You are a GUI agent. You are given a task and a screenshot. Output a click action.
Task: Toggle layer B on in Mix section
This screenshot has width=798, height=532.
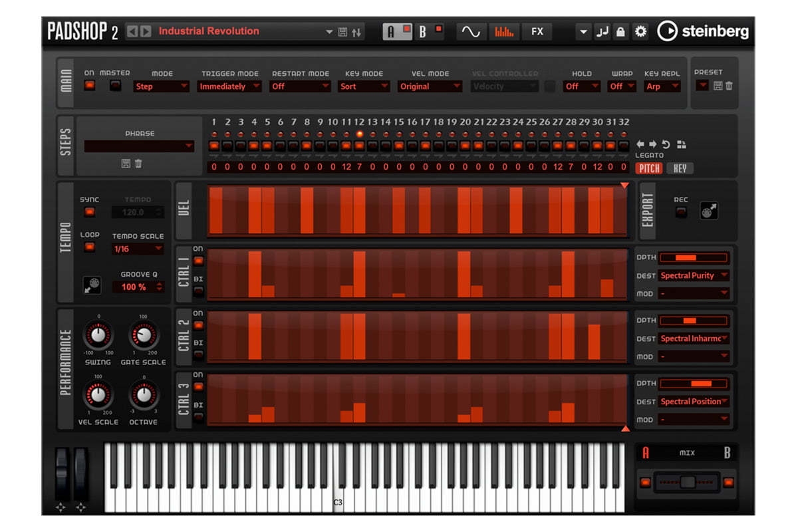(x=729, y=482)
